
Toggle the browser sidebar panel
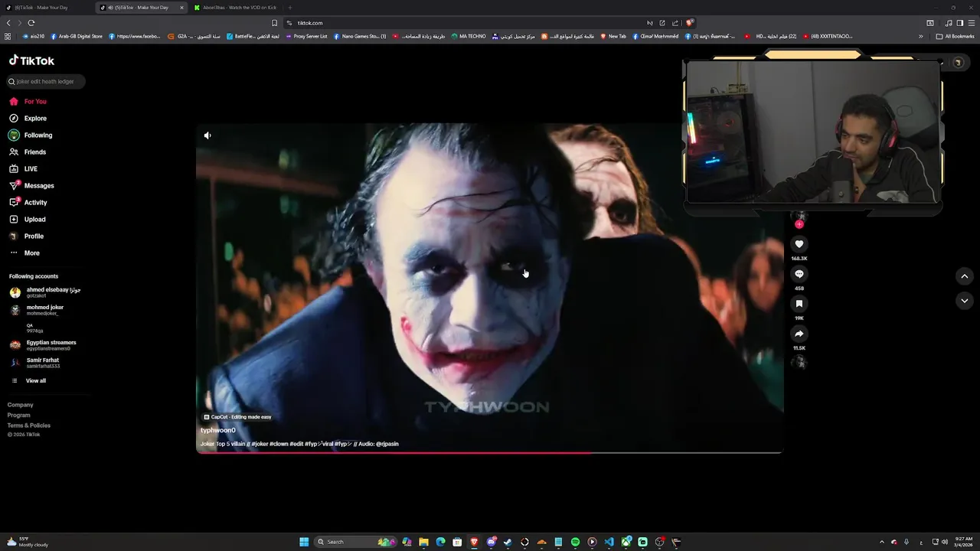click(960, 23)
